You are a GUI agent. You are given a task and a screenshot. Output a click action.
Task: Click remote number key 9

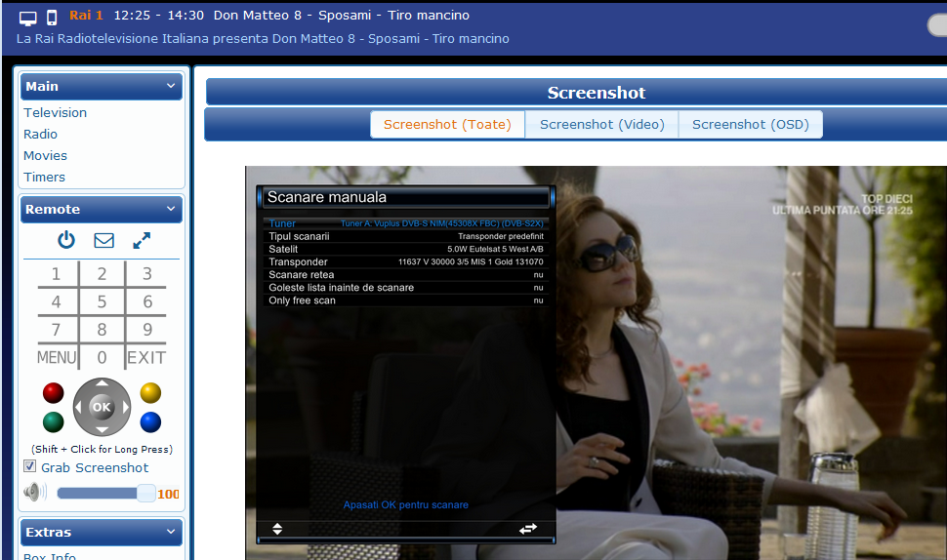(x=146, y=330)
